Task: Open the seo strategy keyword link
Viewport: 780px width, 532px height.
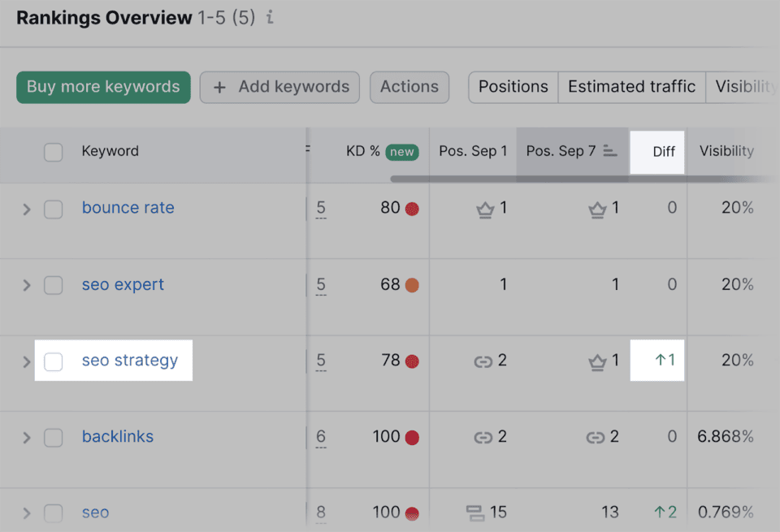Action: click(130, 361)
